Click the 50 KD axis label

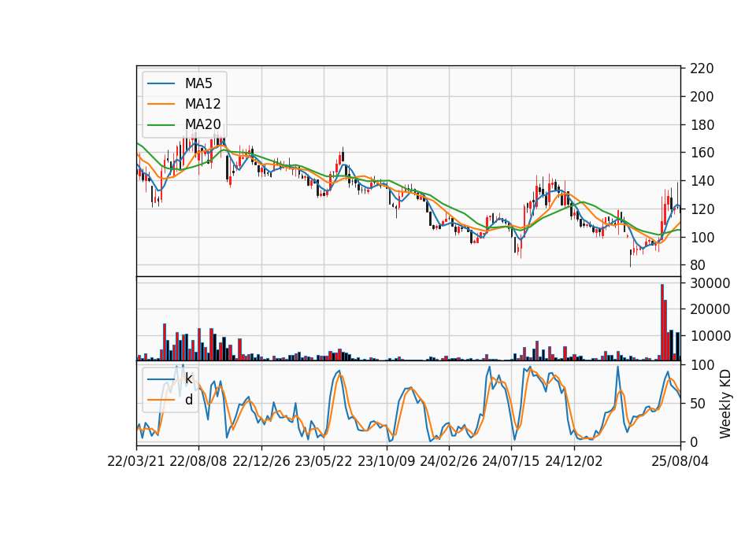[698, 403]
